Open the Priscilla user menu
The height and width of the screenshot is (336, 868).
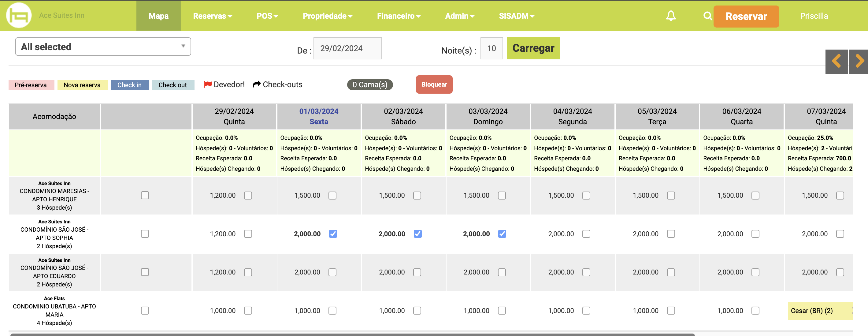coord(814,16)
